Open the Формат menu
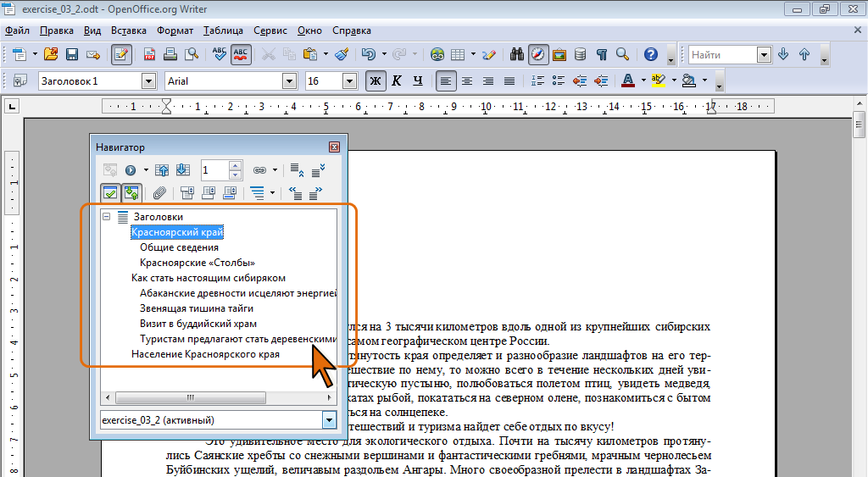 coord(175,31)
